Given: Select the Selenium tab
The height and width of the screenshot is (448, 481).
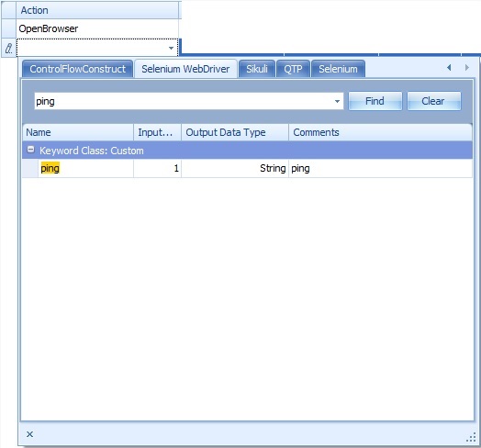Looking at the screenshot, I should coord(338,69).
